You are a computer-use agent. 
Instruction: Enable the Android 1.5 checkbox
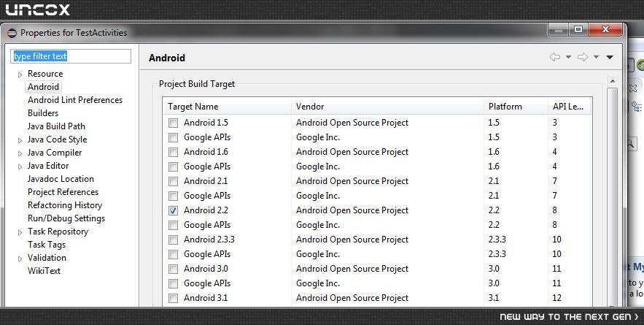(174, 123)
